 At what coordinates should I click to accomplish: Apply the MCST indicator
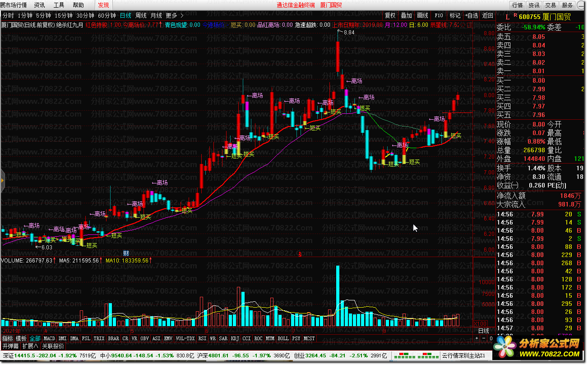(x=309, y=338)
